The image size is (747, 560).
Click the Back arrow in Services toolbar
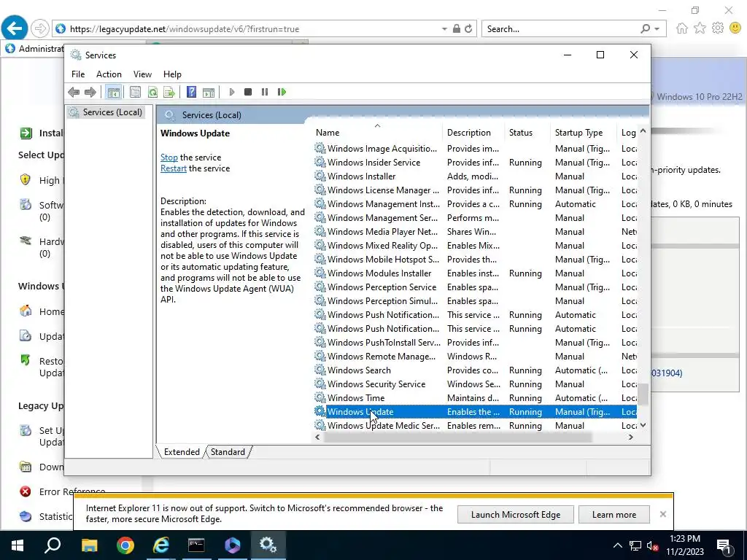coord(74,92)
